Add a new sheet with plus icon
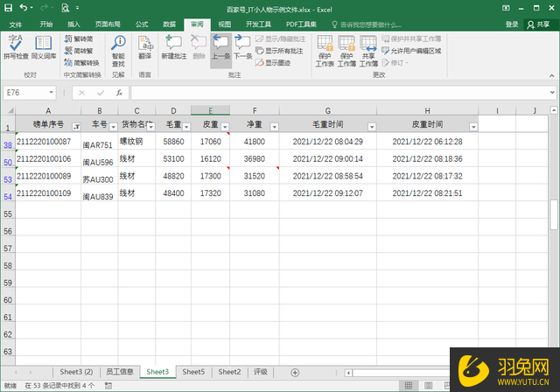The width and height of the screenshot is (560, 392). [x=295, y=373]
